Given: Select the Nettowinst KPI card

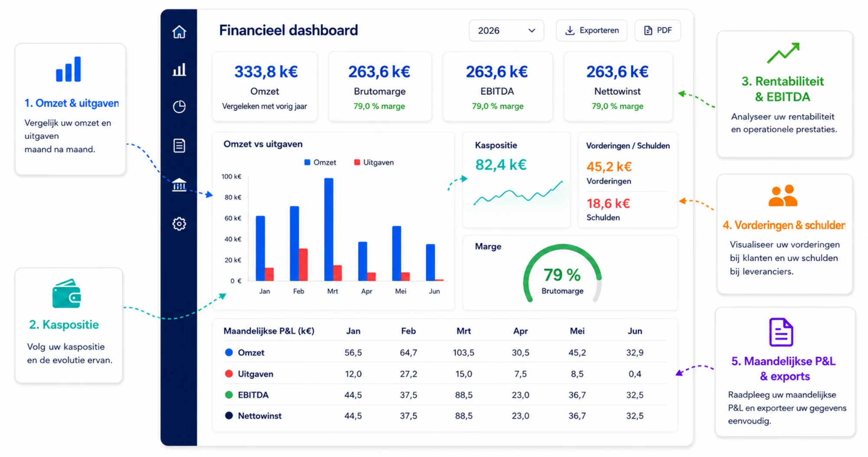Looking at the screenshot, I should 618,86.
